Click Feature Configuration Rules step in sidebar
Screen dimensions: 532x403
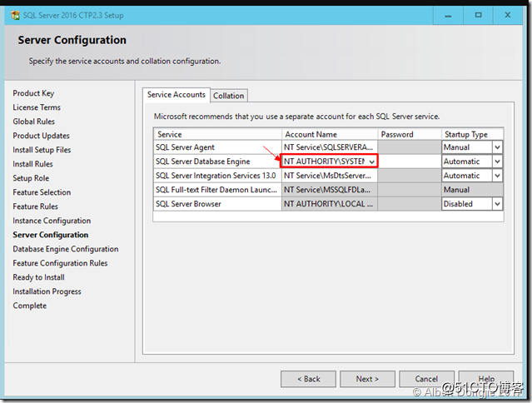[60, 263]
